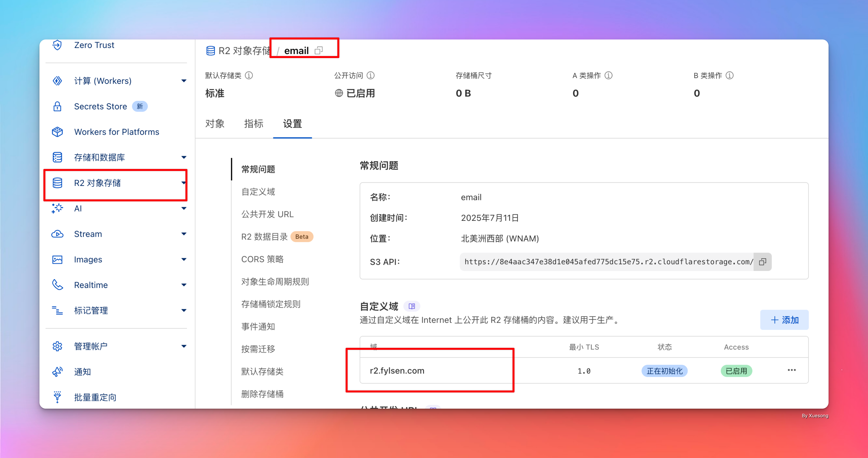The width and height of the screenshot is (868, 458).
Task: Jump to CORS 策略 section
Action: 263,259
